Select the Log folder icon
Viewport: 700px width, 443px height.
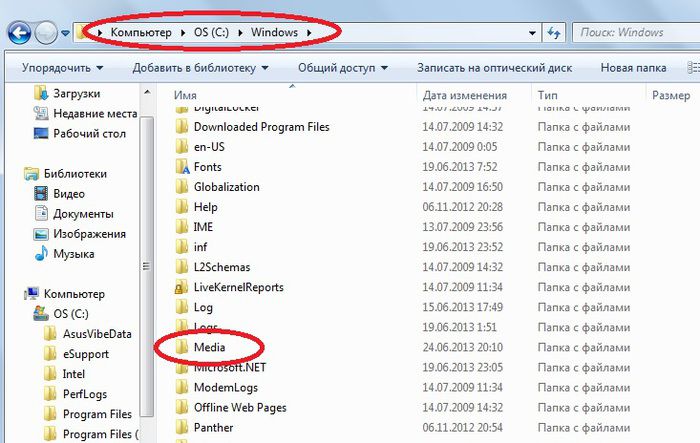182,307
